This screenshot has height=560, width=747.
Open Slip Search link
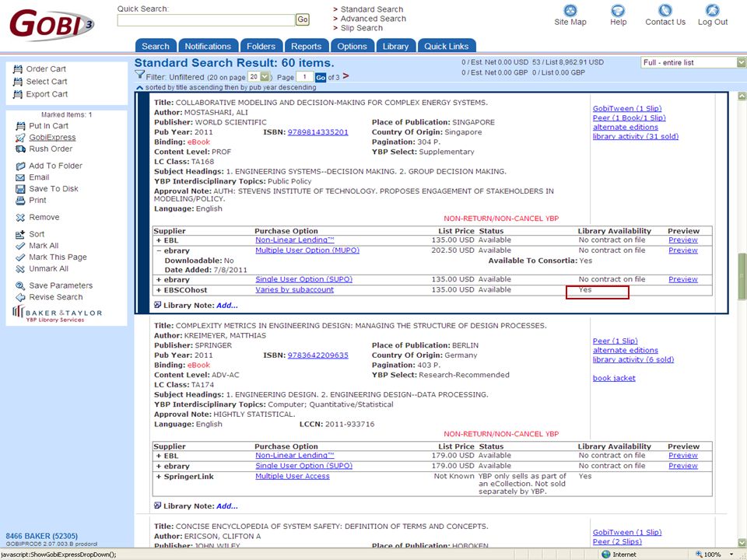coord(361,28)
